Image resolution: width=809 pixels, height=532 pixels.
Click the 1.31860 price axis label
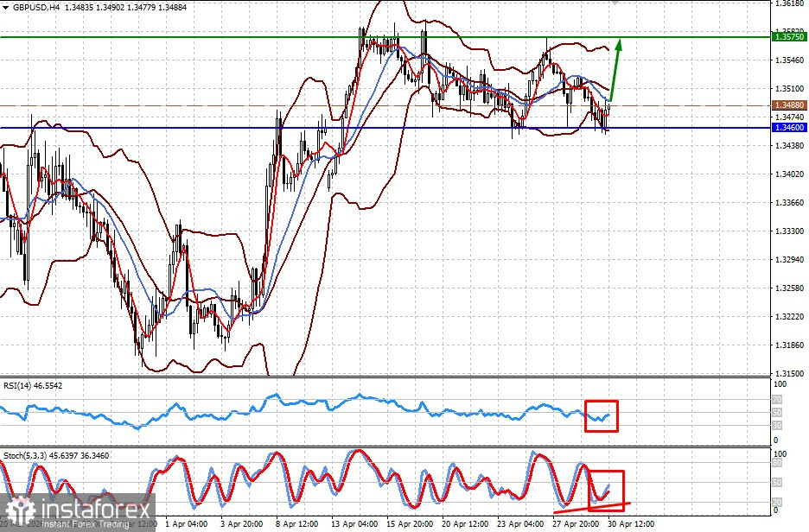pyautogui.click(x=789, y=345)
